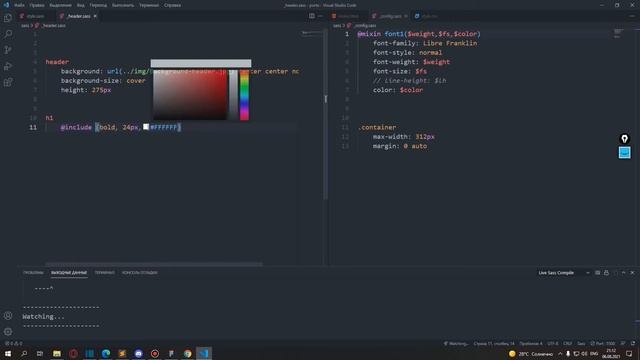
Task: Open the Accounts icon in activity bar
Action: (8, 316)
